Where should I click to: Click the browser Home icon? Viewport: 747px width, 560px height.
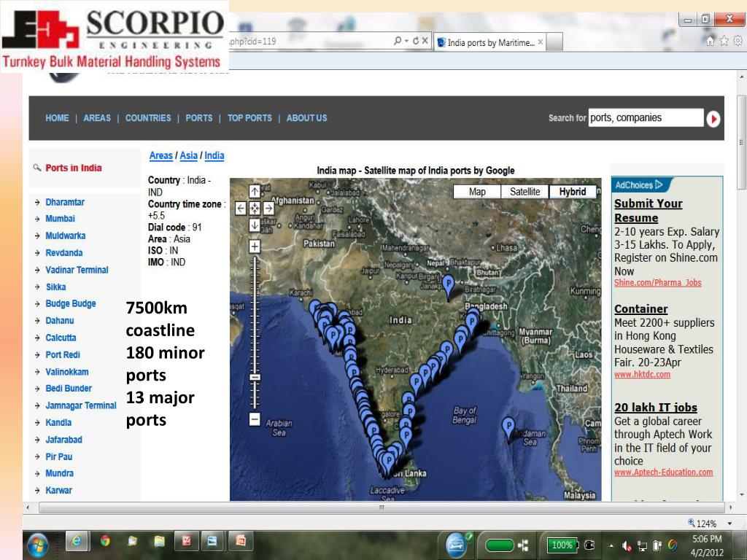tap(711, 42)
